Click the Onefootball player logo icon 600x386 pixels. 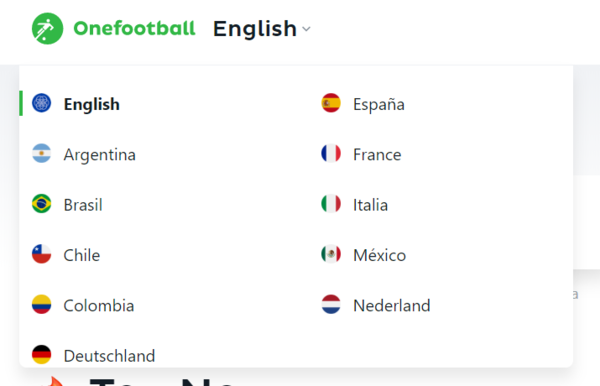tap(47, 29)
